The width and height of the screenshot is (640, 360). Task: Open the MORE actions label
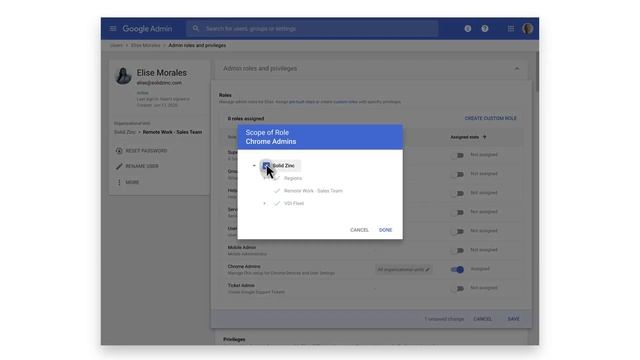pyautogui.click(x=132, y=182)
